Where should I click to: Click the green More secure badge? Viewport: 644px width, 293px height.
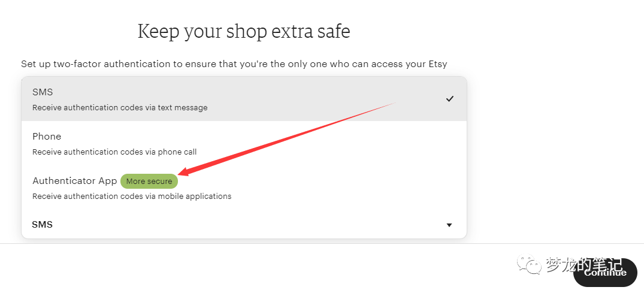(149, 181)
